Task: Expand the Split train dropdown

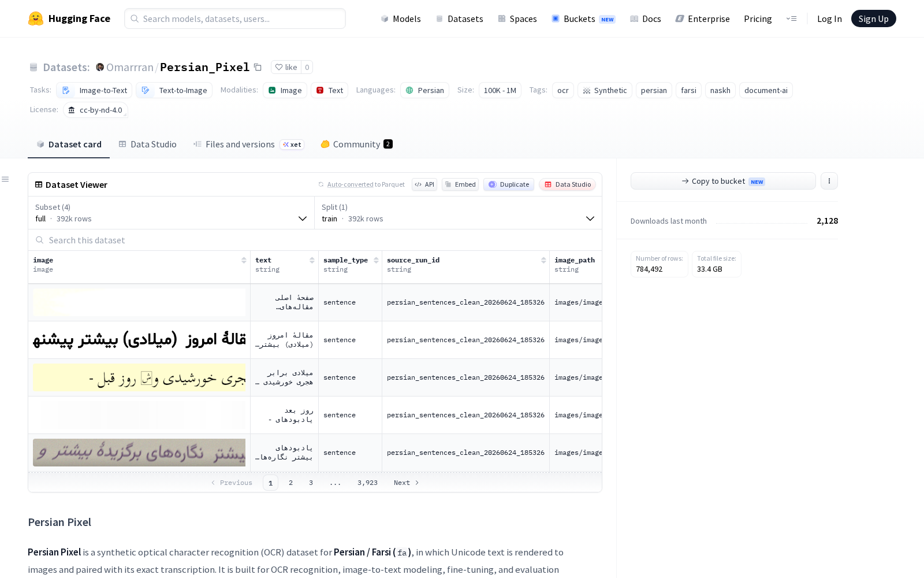Action: [458, 213]
